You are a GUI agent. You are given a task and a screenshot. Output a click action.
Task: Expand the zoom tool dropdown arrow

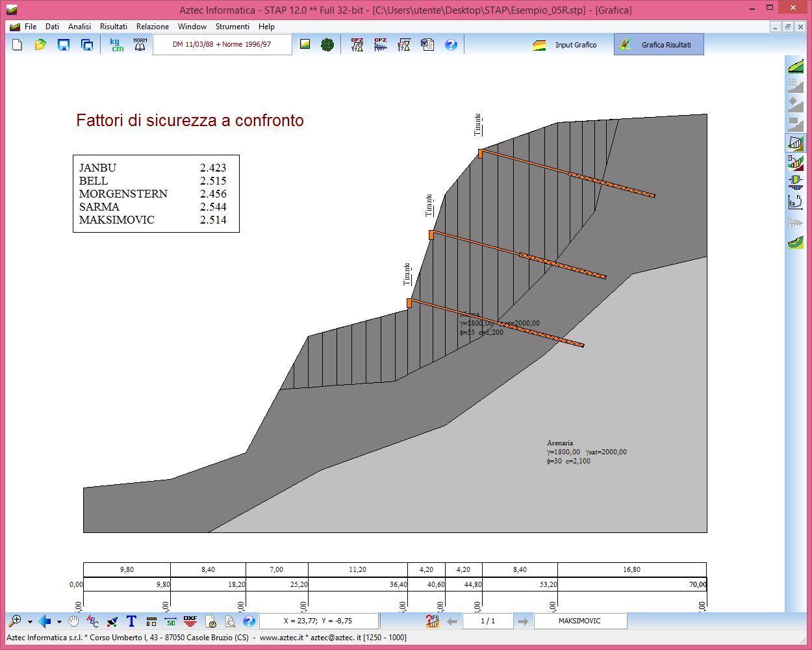30,622
